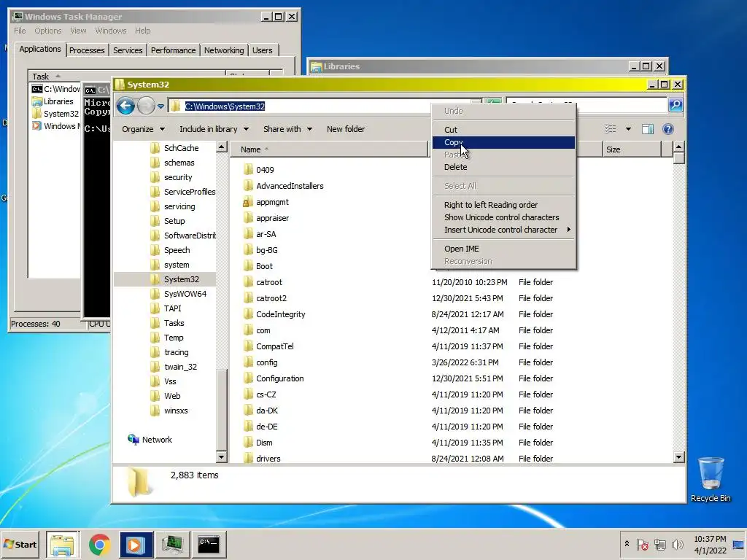Sort by the Name column header
The height and width of the screenshot is (560, 747).
[x=329, y=149]
